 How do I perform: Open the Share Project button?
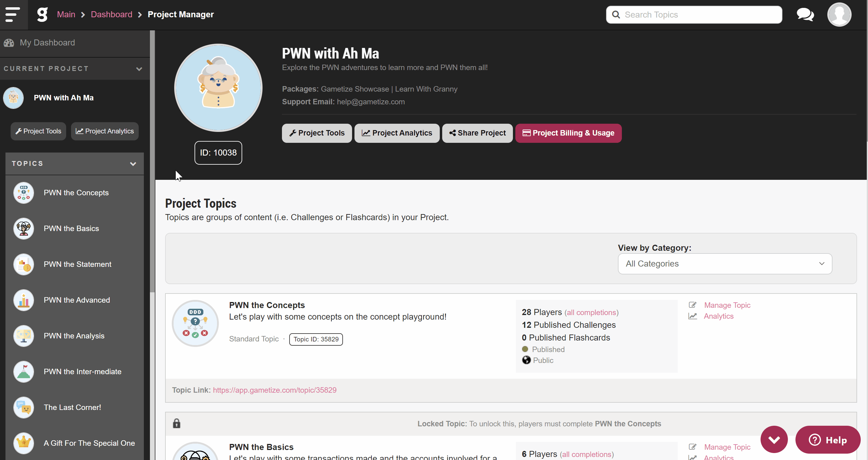(x=477, y=133)
